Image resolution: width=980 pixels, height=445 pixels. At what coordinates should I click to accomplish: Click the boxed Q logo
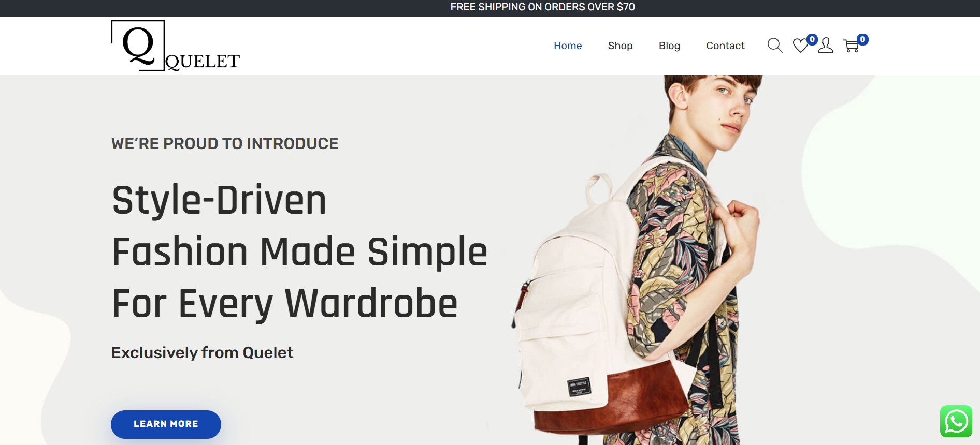coord(138,46)
